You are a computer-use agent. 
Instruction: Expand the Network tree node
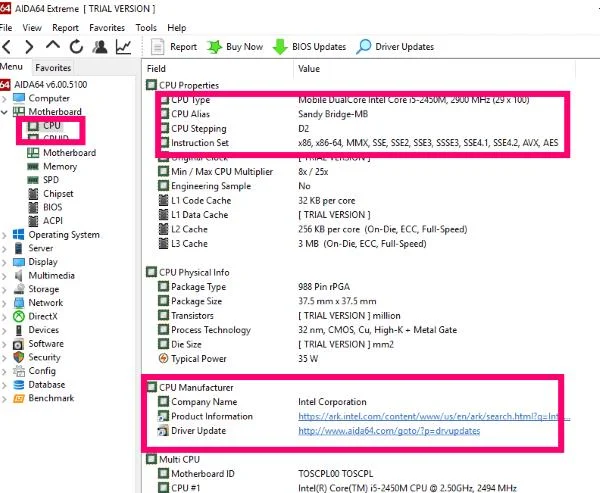tap(4, 303)
